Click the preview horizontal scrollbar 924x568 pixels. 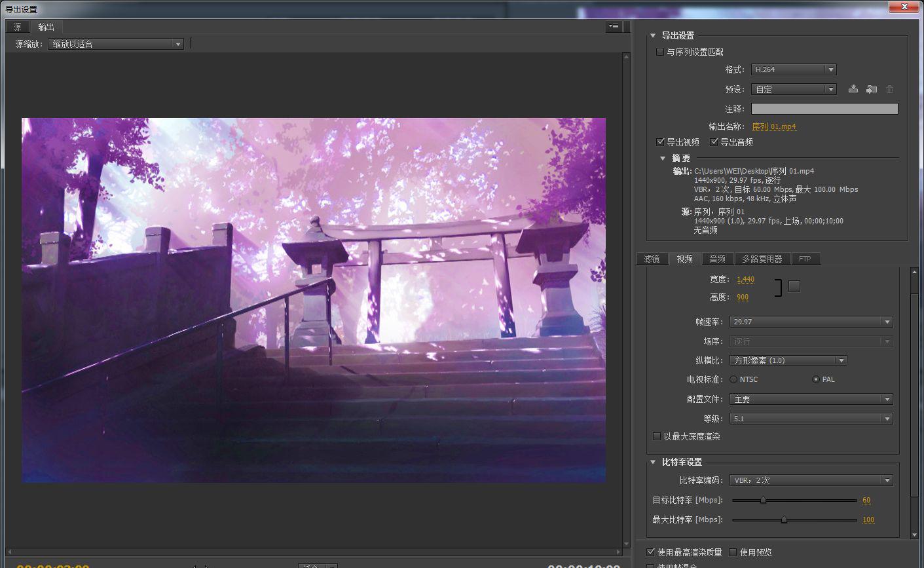tap(314, 552)
